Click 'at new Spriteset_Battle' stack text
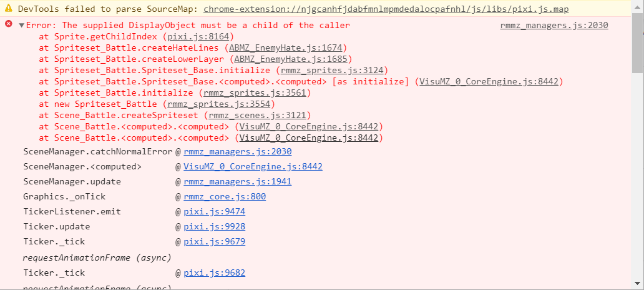The width and height of the screenshot is (644, 290). (98, 104)
